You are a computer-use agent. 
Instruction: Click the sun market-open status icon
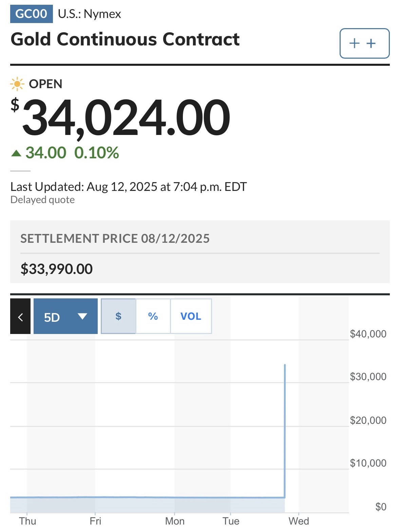click(17, 84)
